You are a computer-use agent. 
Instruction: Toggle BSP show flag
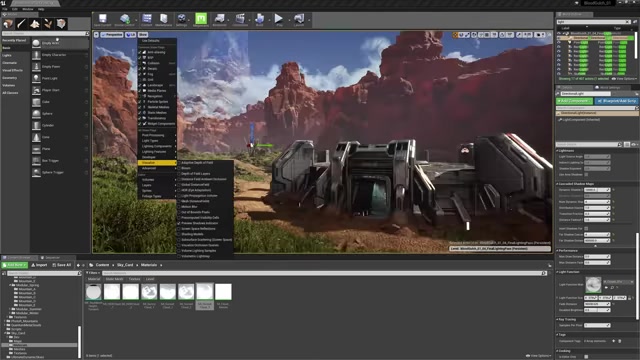coord(157,58)
